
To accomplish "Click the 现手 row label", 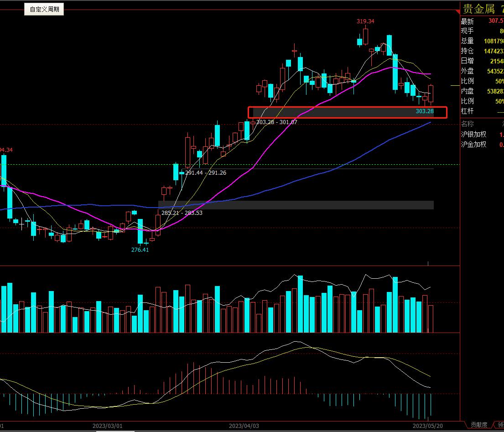I will (468, 31).
